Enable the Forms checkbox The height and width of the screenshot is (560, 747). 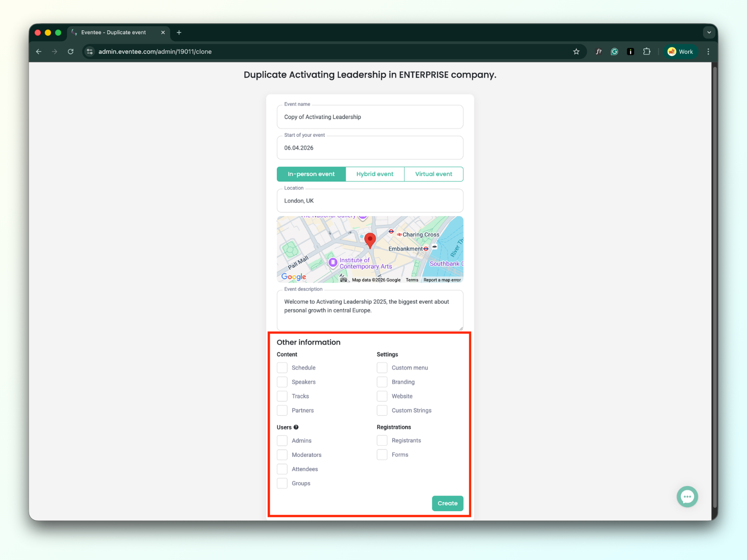tap(382, 455)
